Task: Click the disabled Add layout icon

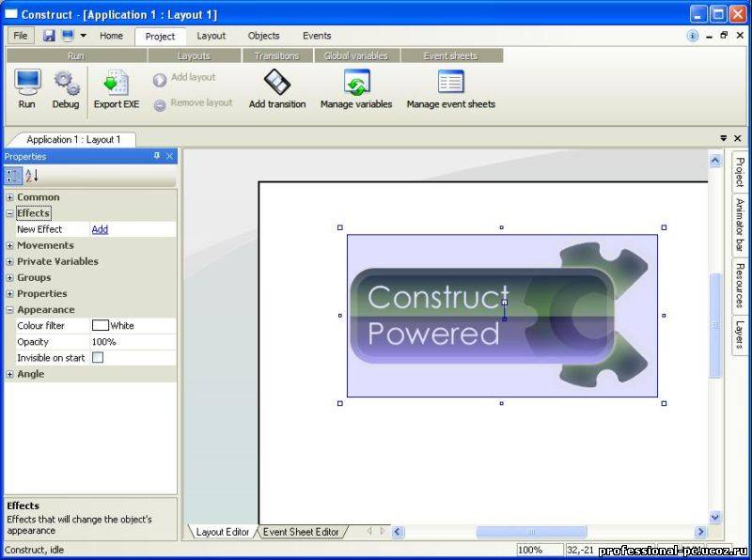Action: pyautogui.click(x=160, y=80)
